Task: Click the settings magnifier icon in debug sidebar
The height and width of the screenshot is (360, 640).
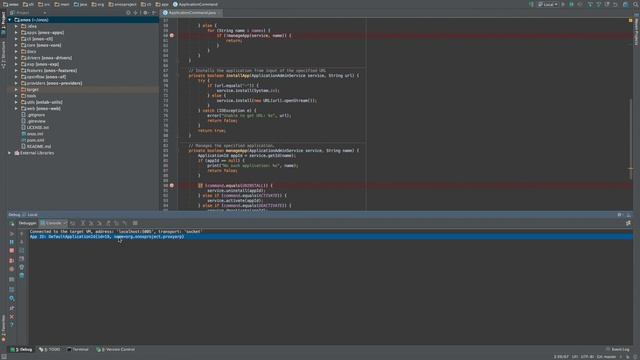Action: (x=11, y=298)
